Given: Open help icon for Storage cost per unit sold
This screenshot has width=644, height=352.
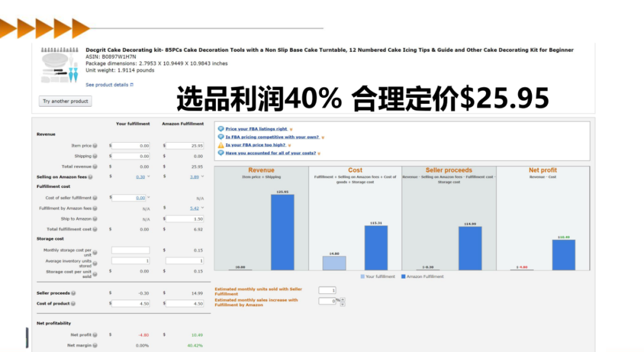Looking at the screenshot, I should point(95,274).
